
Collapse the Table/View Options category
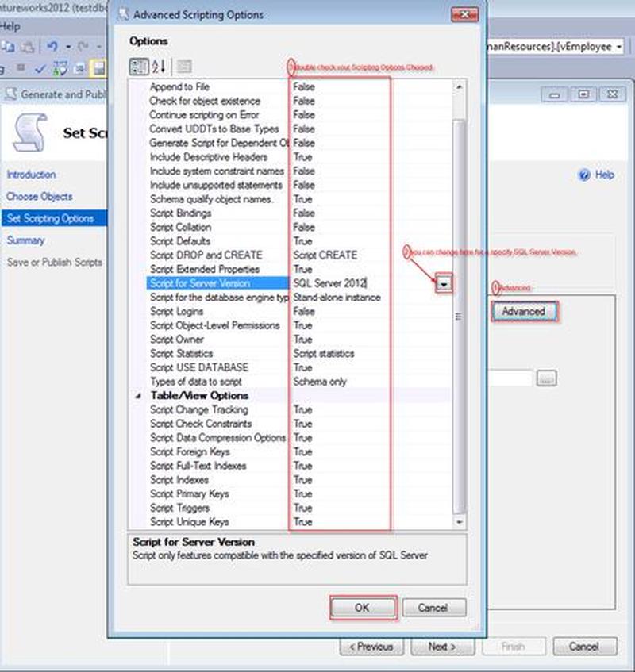138,396
